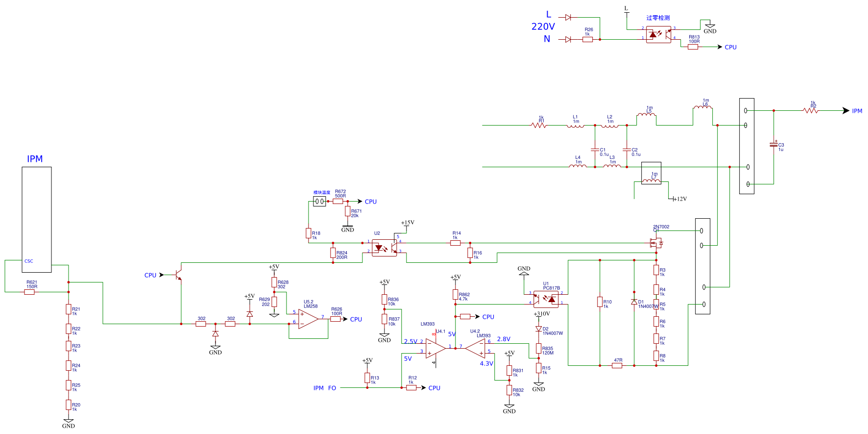The image size is (868, 434).
Task: Select the +15V supply label
Action: [x=408, y=223]
